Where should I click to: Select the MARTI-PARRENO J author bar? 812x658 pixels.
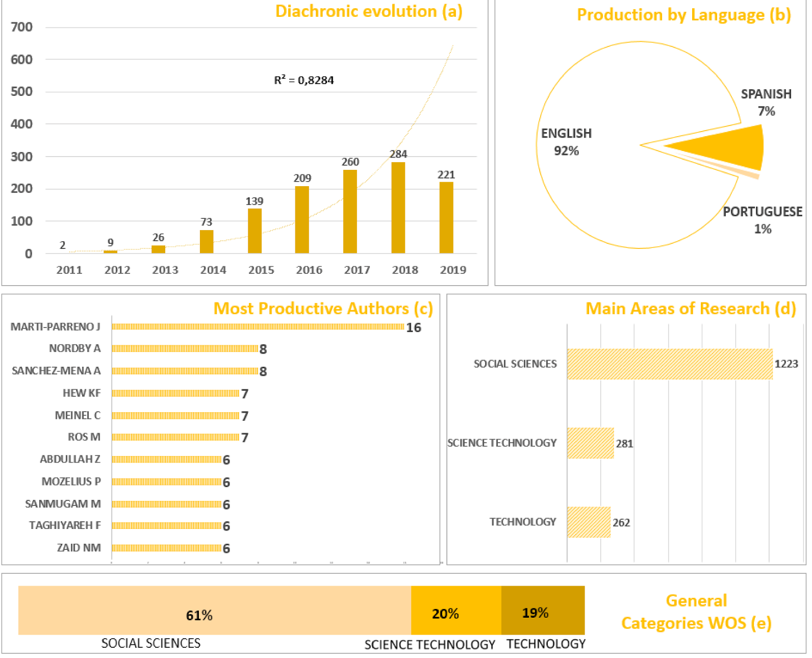pyautogui.click(x=258, y=327)
